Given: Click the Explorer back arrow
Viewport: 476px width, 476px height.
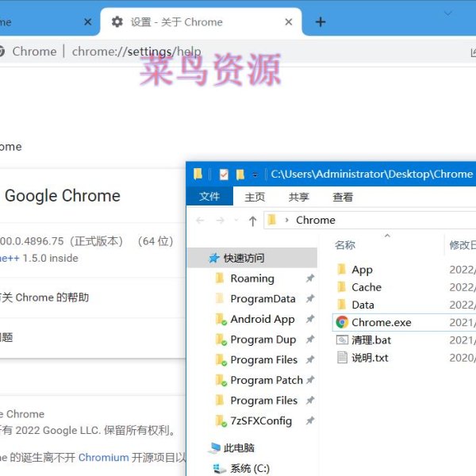Looking at the screenshot, I should (200, 220).
